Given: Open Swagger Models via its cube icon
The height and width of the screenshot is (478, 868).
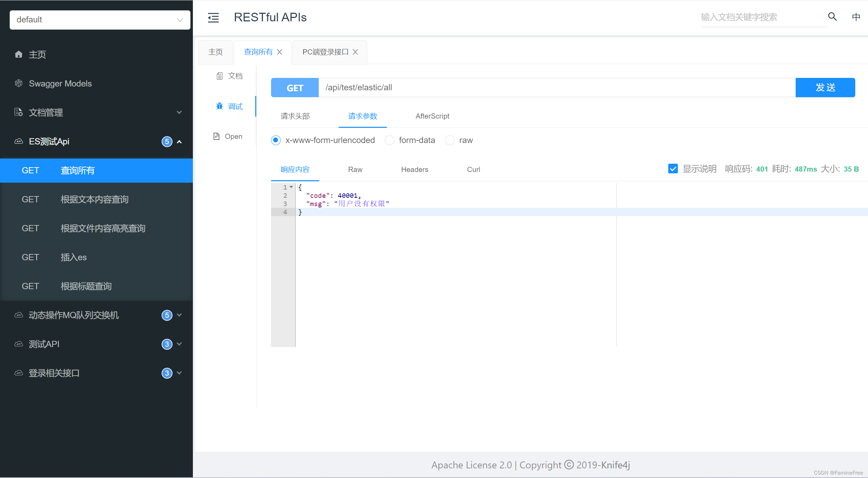Looking at the screenshot, I should (x=19, y=83).
